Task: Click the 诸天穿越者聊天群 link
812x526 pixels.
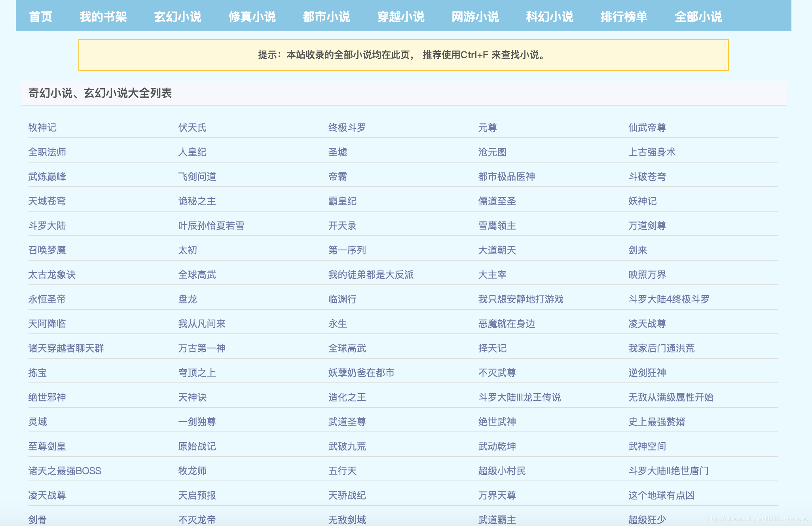Action: click(x=66, y=348)
